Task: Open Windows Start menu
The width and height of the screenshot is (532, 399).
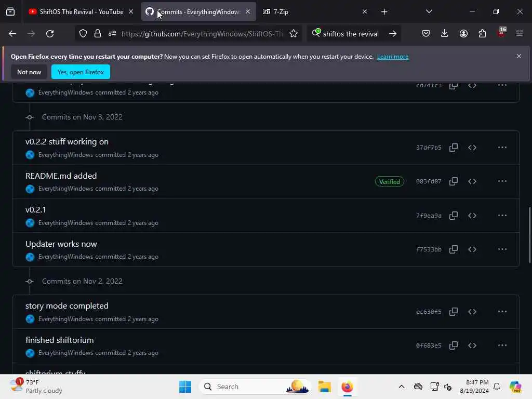Action: click(185, 387)
